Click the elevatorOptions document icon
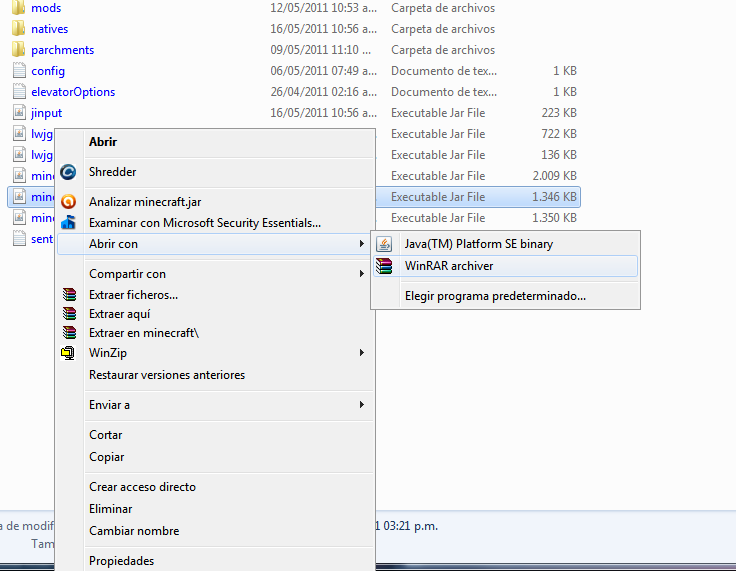The image size is (736, 571). pos(19,92)
